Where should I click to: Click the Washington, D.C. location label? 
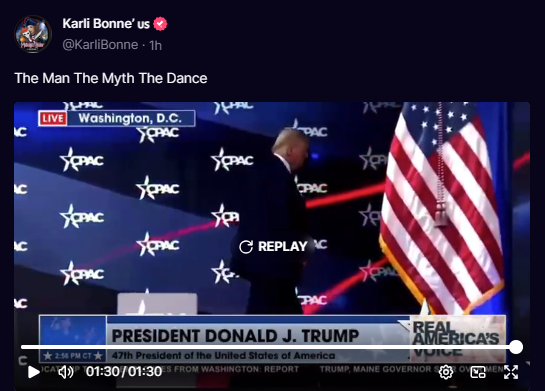tap(130, 118)
